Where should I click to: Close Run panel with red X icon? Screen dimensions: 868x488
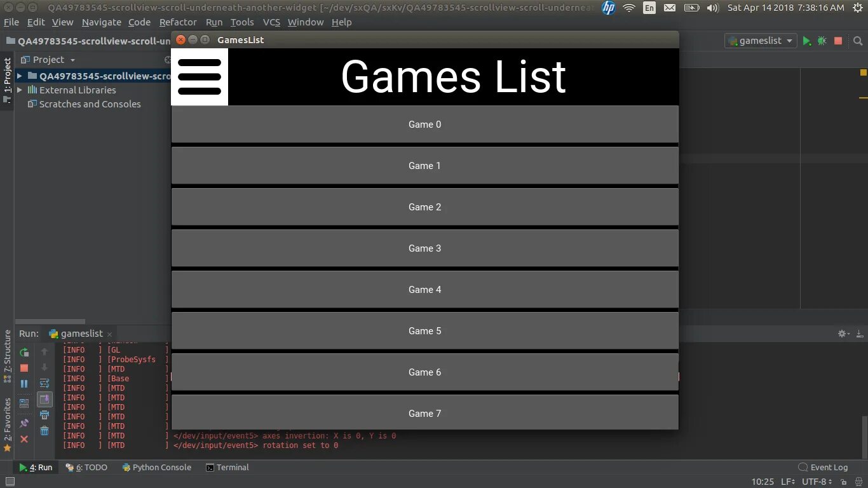coord(24,439)
